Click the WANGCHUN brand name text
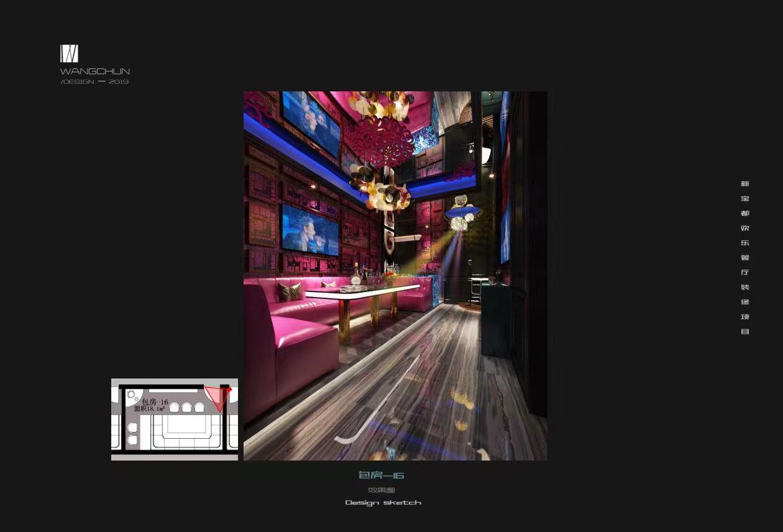This screenshot has width=783, height=532. tap(94, 71)
